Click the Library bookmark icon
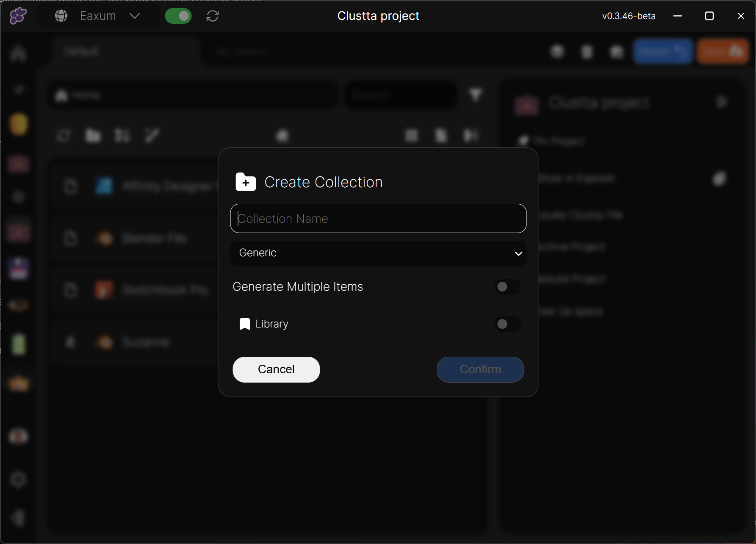Viewport: 756px width, 544px height. pos(245,324)
